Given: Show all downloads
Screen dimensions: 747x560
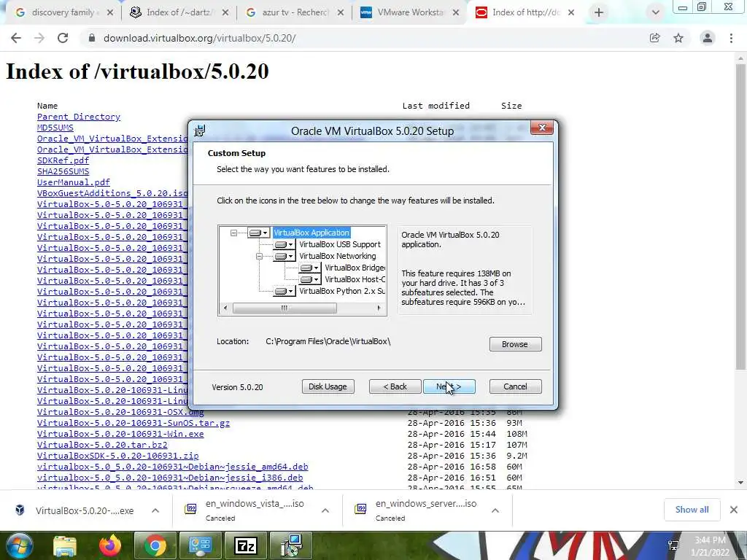Looking at the screenshot, I should pos(692,510).
